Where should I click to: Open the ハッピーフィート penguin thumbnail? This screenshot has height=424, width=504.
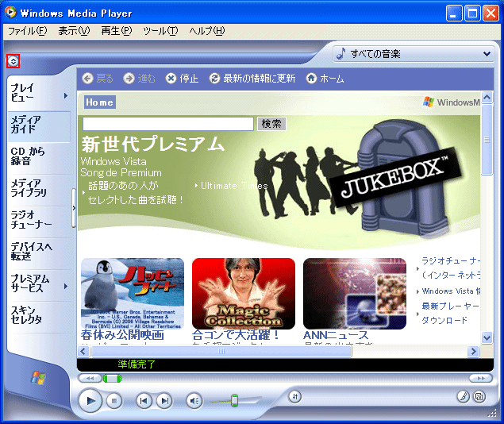(133, 294)
